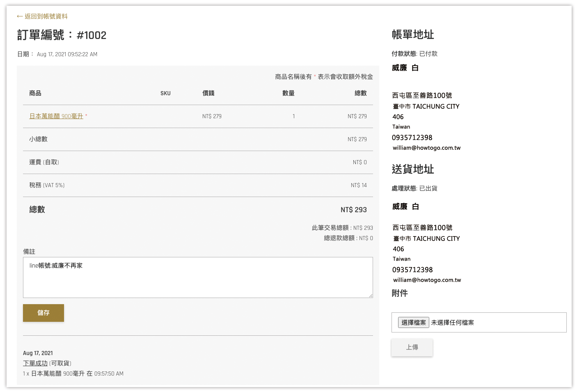
Task: Click shipping address 西屯區至善路100號
Action: [422, 227]
